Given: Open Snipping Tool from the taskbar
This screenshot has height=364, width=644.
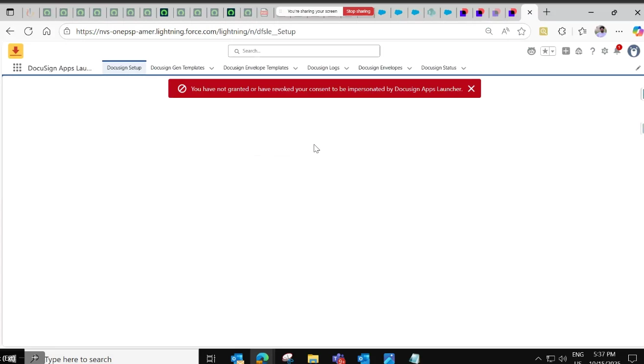Looking at the screenshot, I should pyautogui.click(x=288, y=359).
